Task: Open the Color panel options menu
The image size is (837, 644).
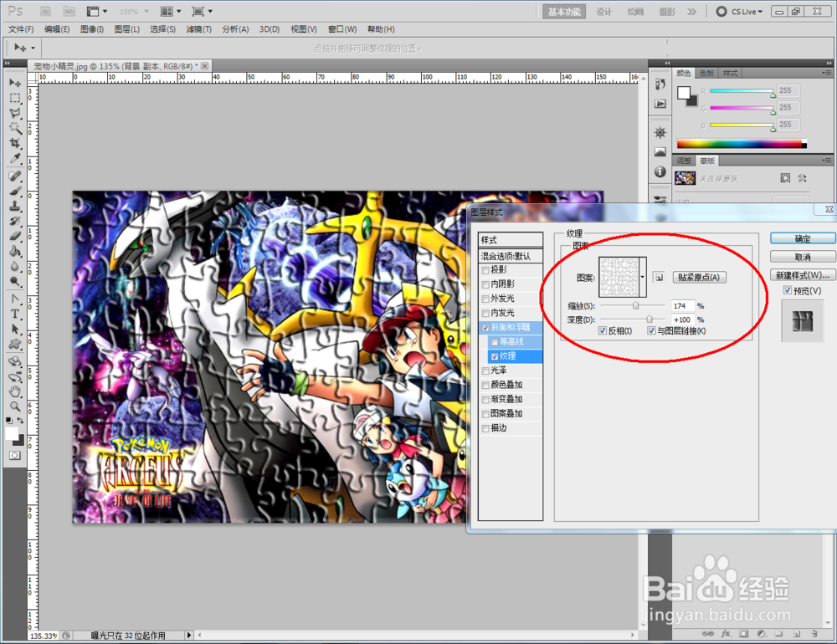Action: [x=826, y=73]
